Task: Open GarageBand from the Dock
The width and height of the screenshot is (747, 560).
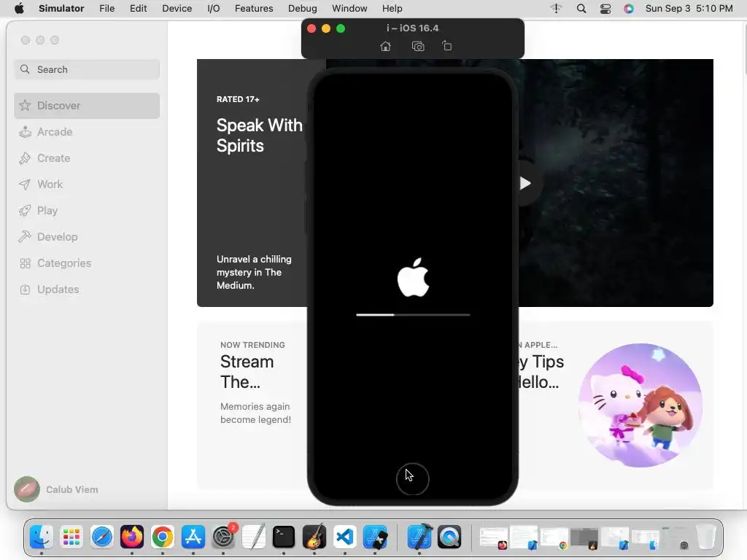Action: click(314, 537)
